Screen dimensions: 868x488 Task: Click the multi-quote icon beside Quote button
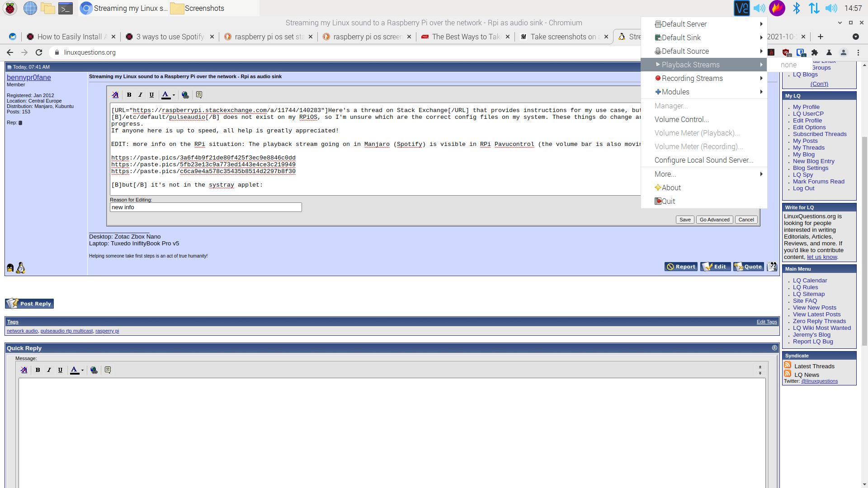(x=772, y=267)
